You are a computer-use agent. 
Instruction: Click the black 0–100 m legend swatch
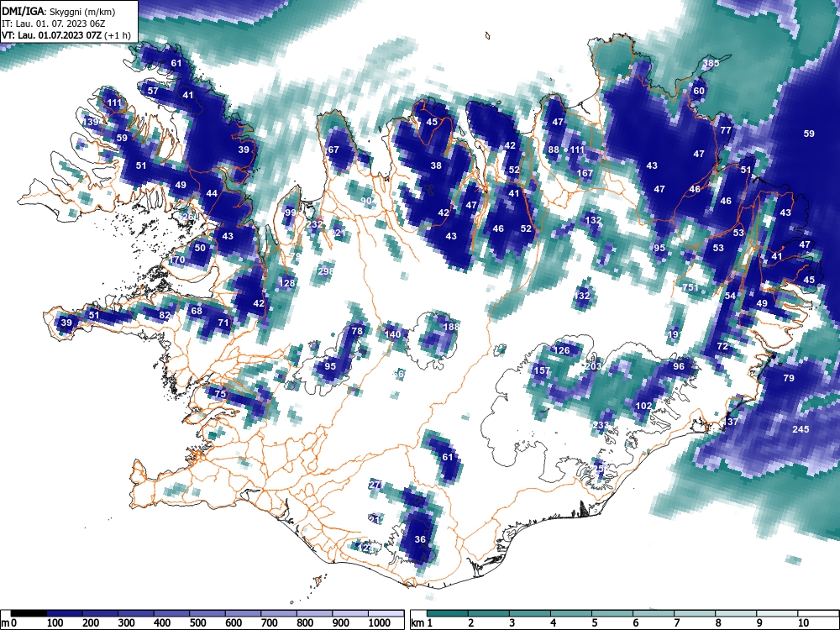click(x=29, y=613)
